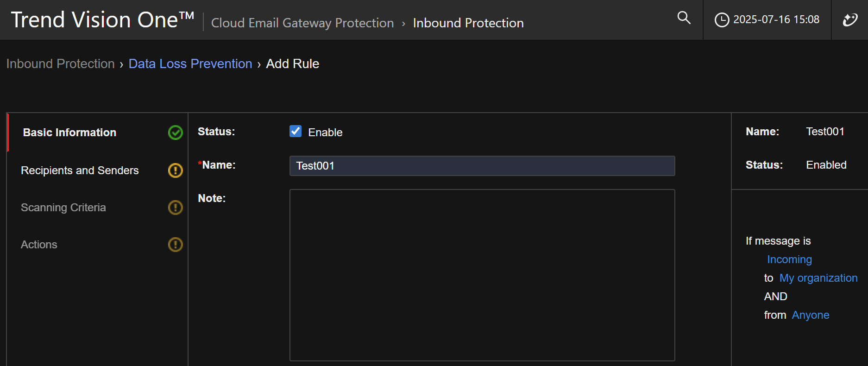Uncheck the Enable status checkbox

pyautogui.click(x=296, y=132)
